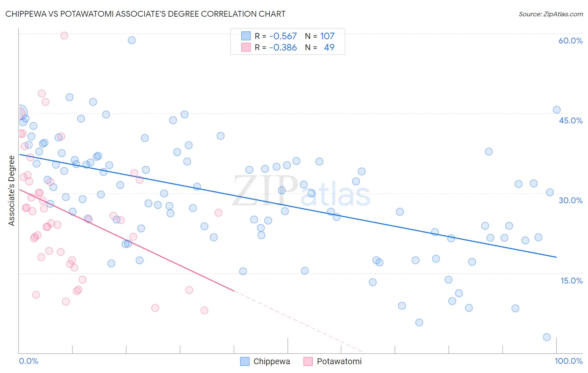Click the Potawatomi pink legend swatch at bottom
The height and width of the screenshot is (373, 588).
pos(308,361)
